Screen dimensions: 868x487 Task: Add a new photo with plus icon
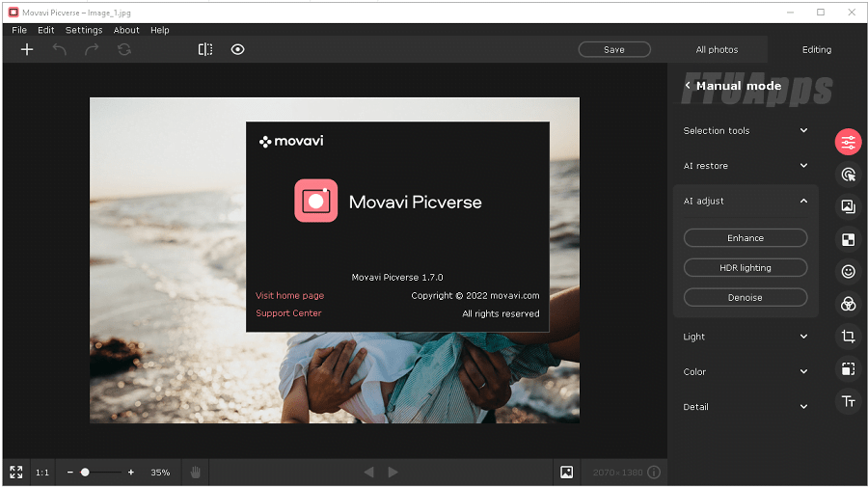pyautogui.click(x=27, y=50)
